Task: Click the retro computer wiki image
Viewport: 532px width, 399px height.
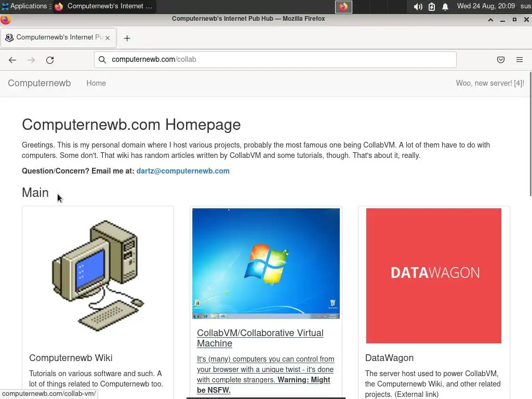Action: pos(98,275)
